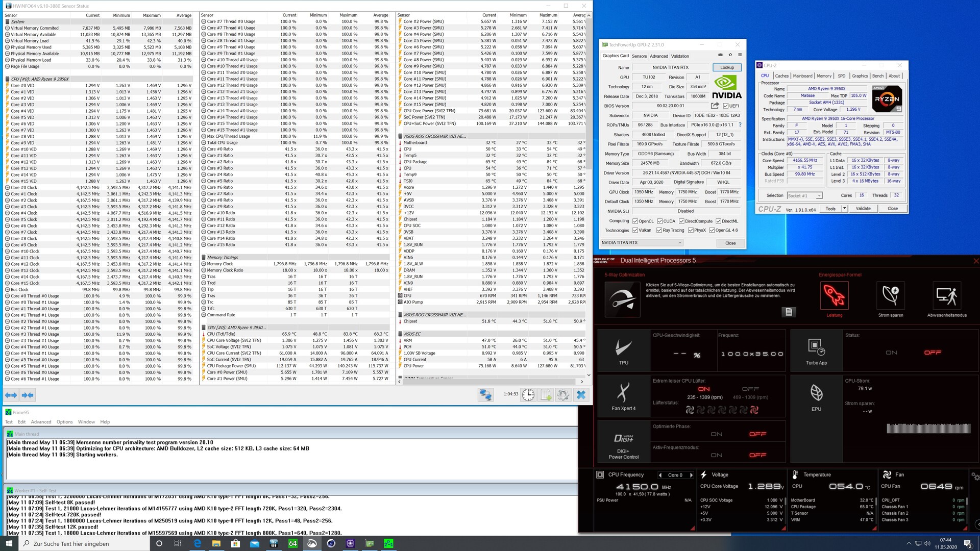Click the GPU-Z screenshot camera icon
Viewport: 980px width, 551px height.
(x=720, y=55)
